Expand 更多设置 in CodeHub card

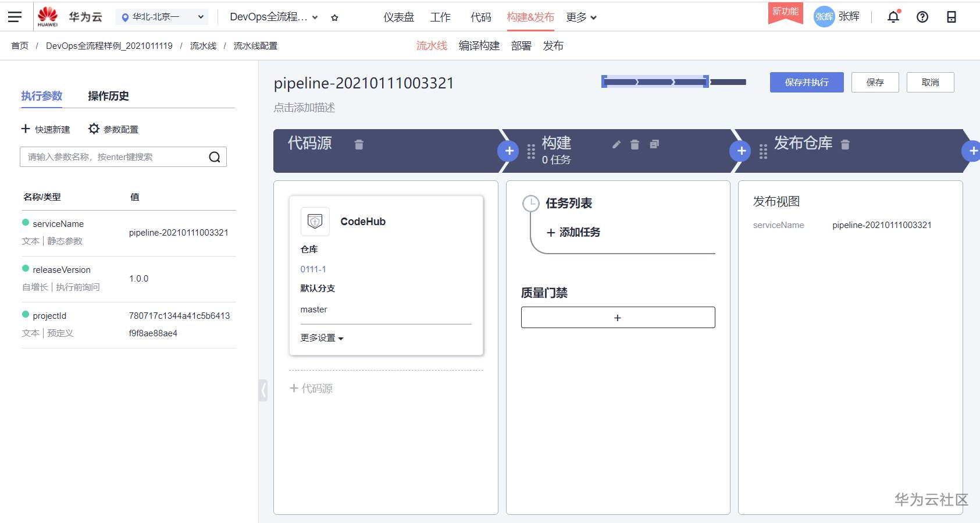coord(322,338)
